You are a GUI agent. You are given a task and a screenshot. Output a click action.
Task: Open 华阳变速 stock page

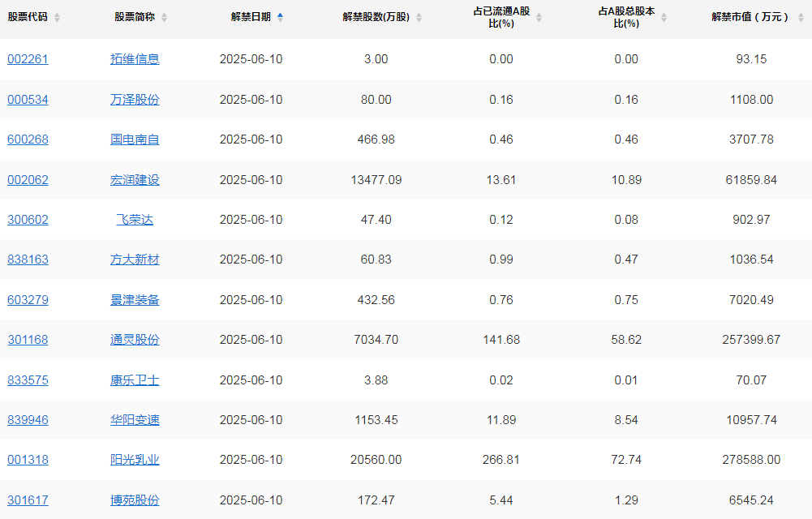tap(135, 420)
